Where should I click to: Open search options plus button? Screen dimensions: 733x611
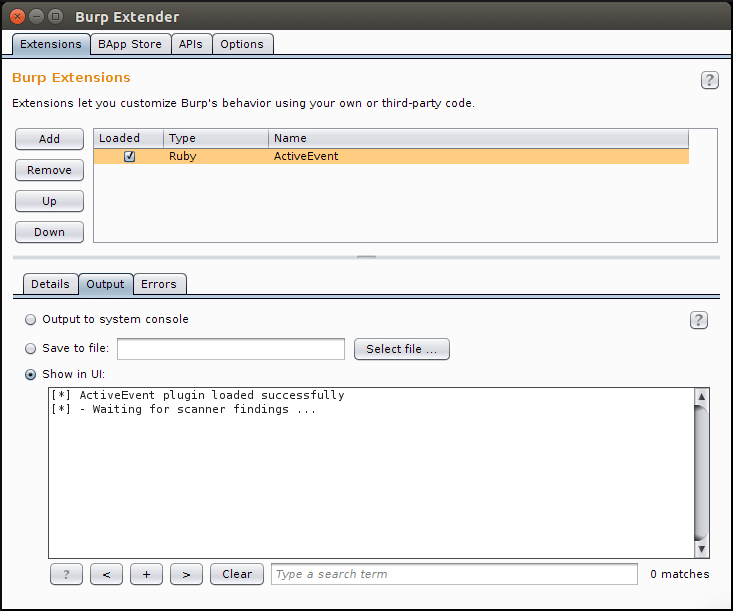pyautogui.click(x=146, y=574)
